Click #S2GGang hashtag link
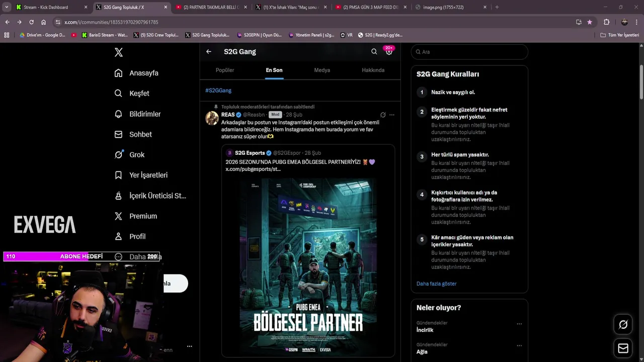The height and width of the screenshot is (362, 644). pyautogui.click(x=218, y=90)
